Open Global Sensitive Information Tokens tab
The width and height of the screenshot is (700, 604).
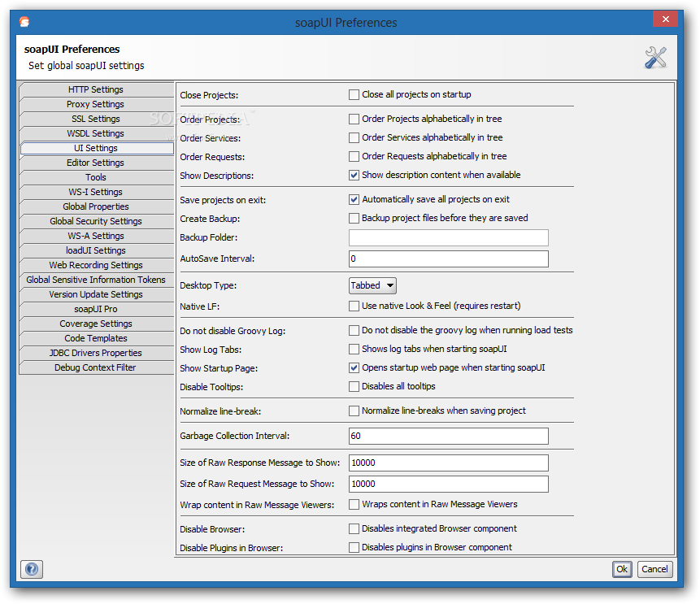click(96, 280)
